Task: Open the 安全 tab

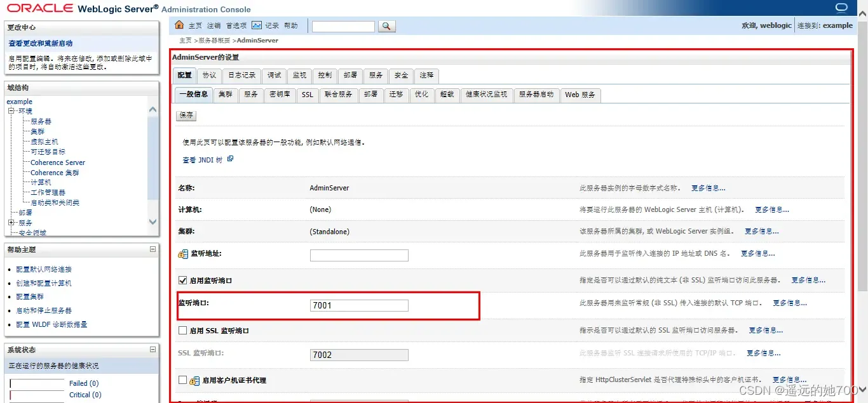Action: [x=401, y=75]
